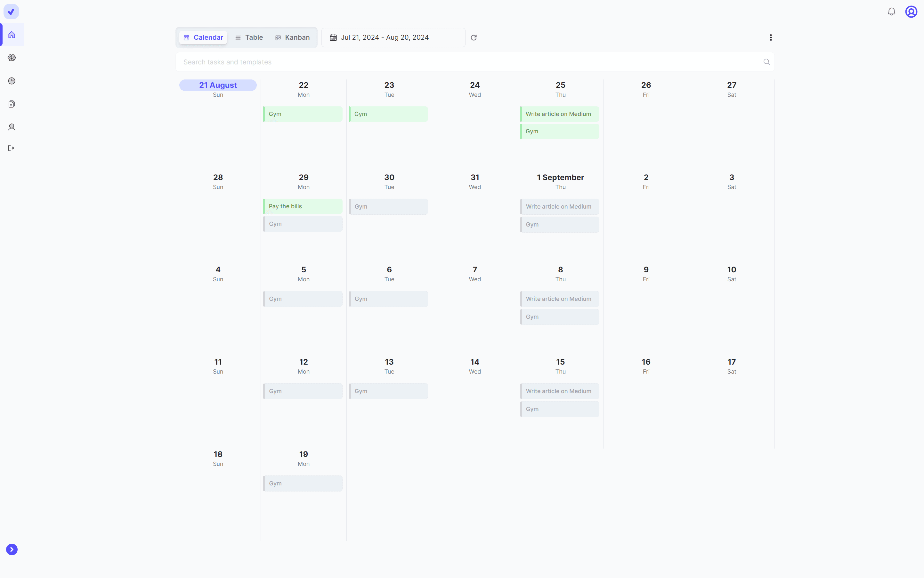Open the clock icon in sidebar
Viewport: 924px width, 578px height.
(12, 81)
